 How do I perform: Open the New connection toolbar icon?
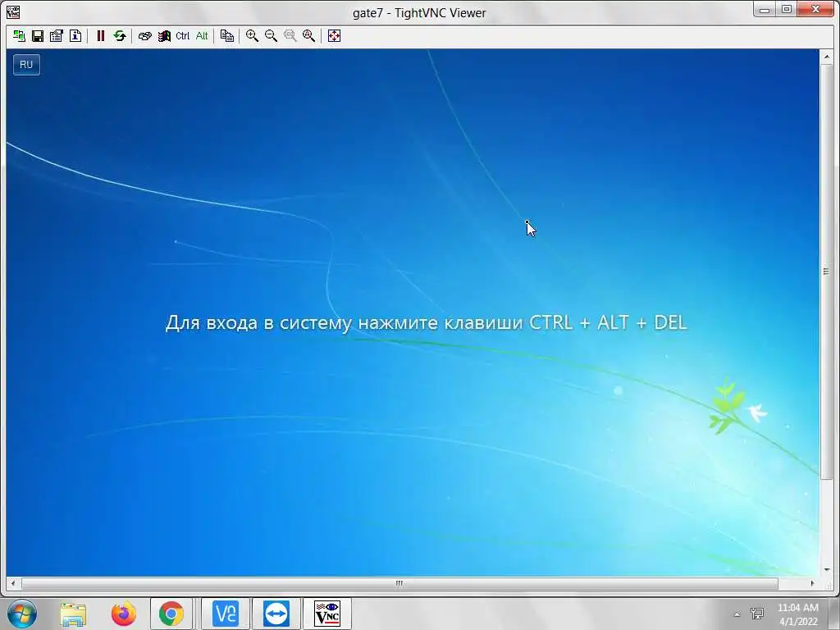click(19, 36)
